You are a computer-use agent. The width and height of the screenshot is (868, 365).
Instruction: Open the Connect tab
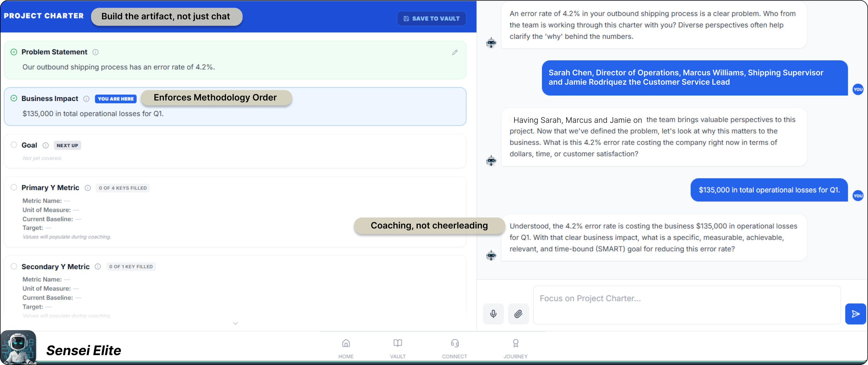click(455, 348)
